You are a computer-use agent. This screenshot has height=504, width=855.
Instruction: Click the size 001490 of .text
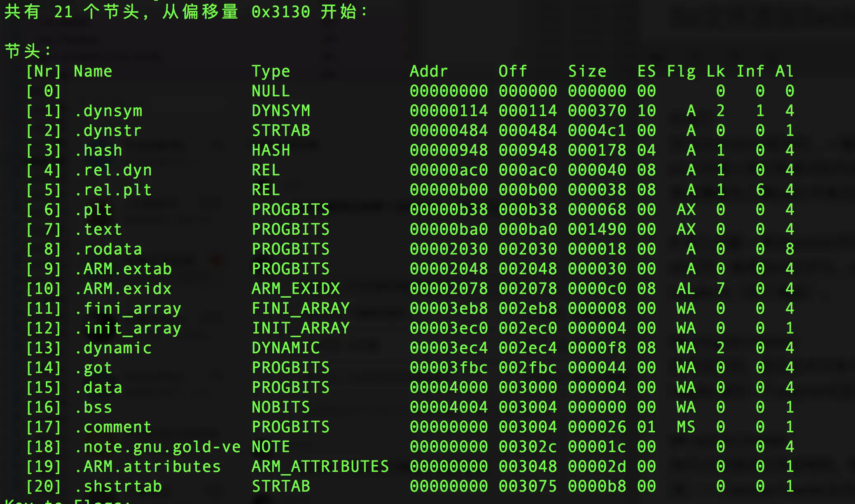[x=597, y=229]
